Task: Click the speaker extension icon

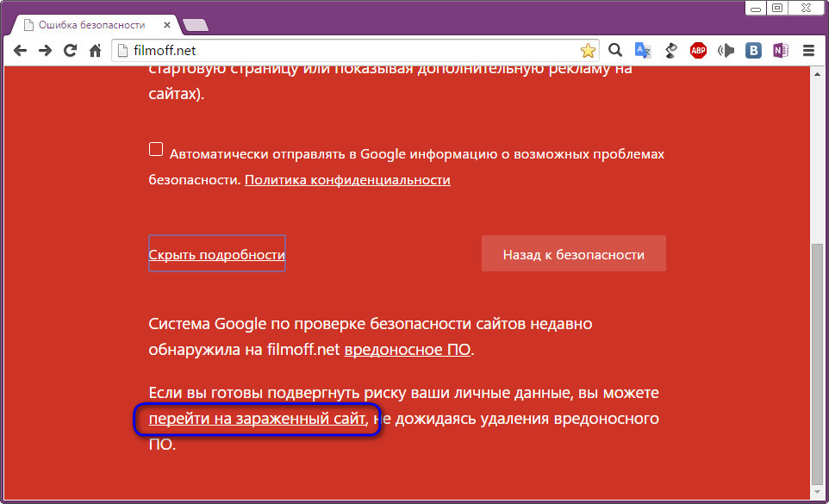Action: (x=726, y=50)
